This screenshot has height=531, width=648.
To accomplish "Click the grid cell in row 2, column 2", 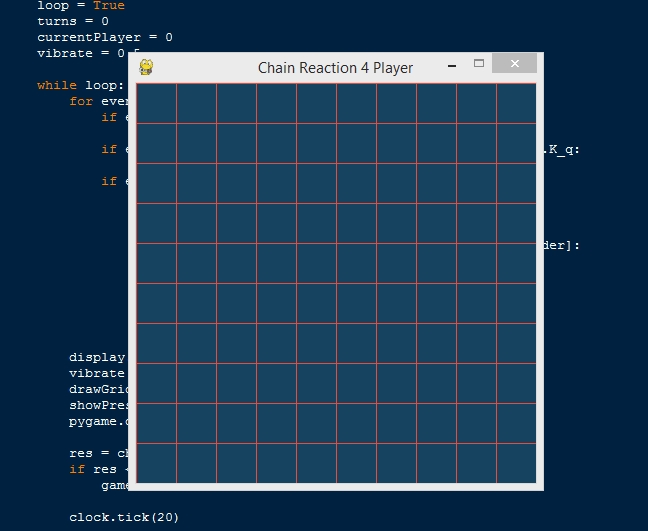I will click(x=196, y=143).
